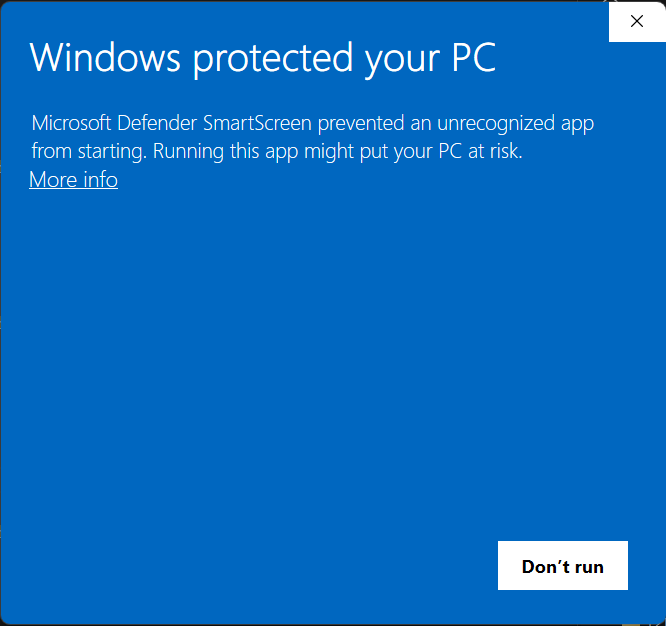
Task: Click the 'Windows protected your PC' heading
Action: coord(262,58)
